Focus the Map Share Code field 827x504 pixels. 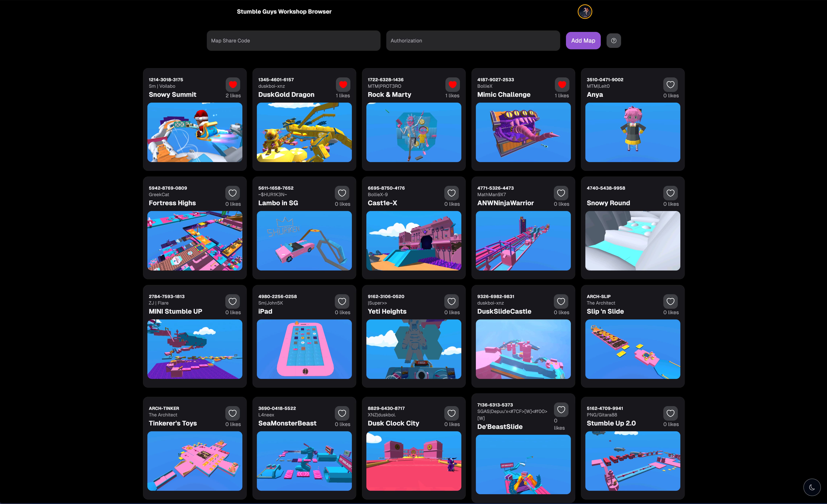pos(293,41)
